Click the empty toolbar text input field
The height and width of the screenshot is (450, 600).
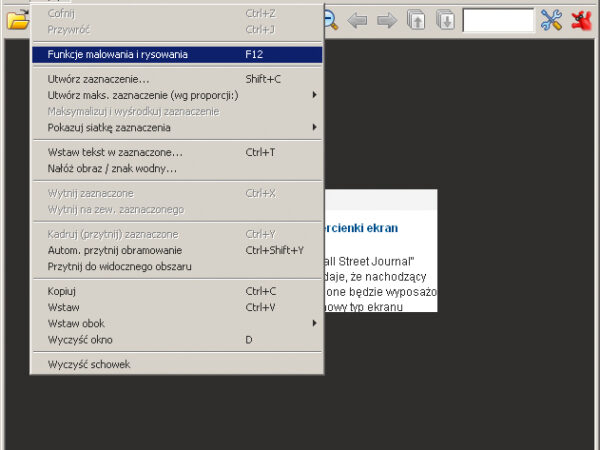498,20
